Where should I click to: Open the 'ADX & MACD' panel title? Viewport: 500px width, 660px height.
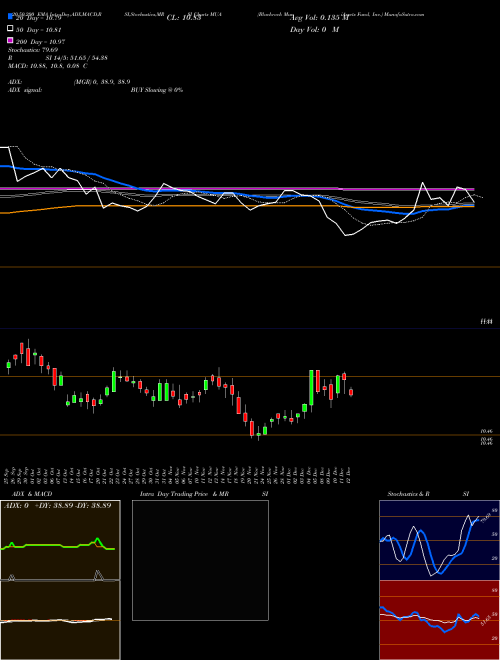[x=32, y=494]
